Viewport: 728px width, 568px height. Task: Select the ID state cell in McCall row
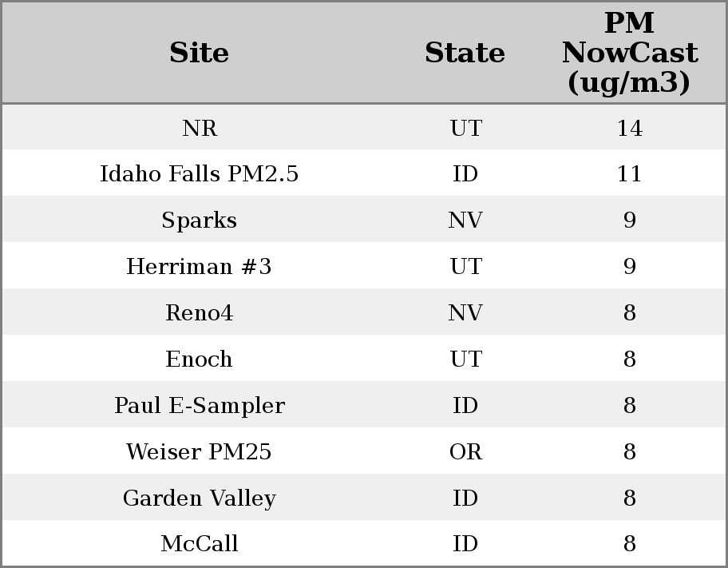coord(465,544)
